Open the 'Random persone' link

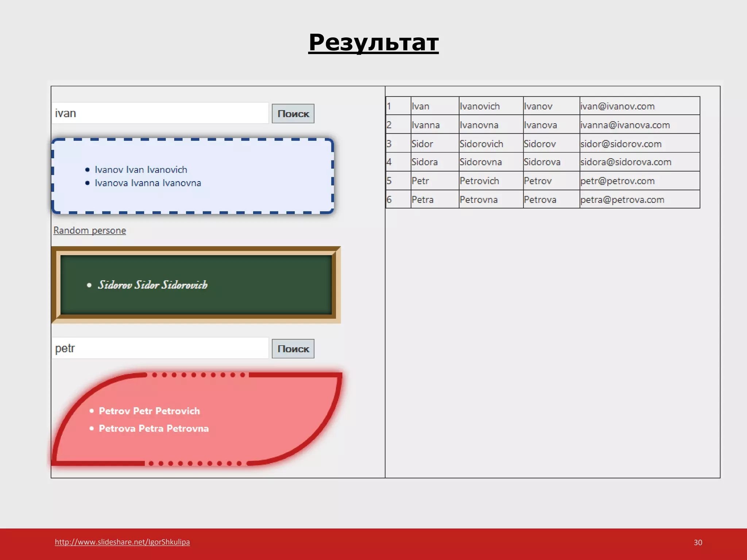[90, 230]
